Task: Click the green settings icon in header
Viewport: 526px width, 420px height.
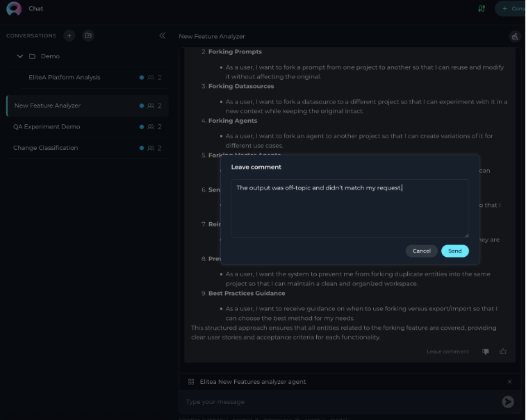Action: (x=482, y=8)
